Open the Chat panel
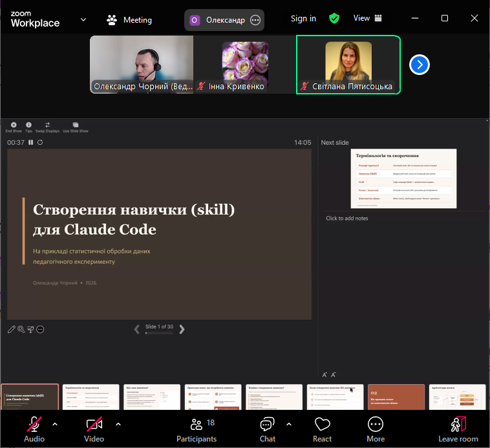 (268, 429)
